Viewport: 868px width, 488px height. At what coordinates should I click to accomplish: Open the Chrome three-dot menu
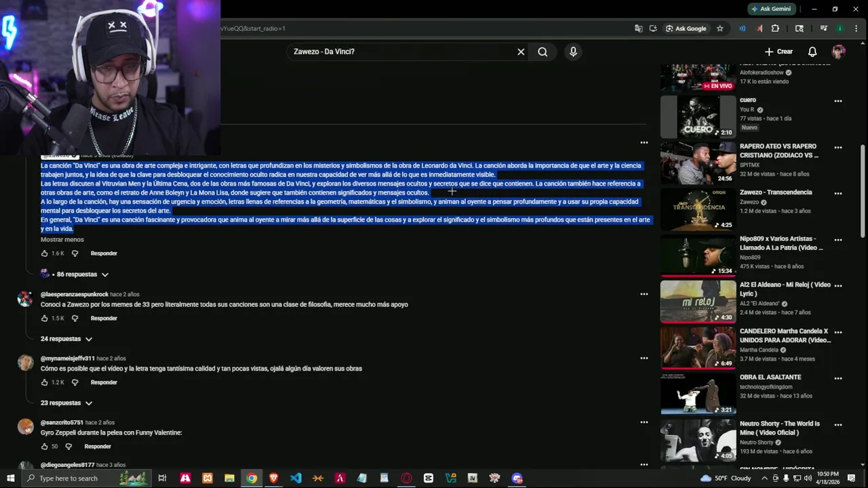856,28
